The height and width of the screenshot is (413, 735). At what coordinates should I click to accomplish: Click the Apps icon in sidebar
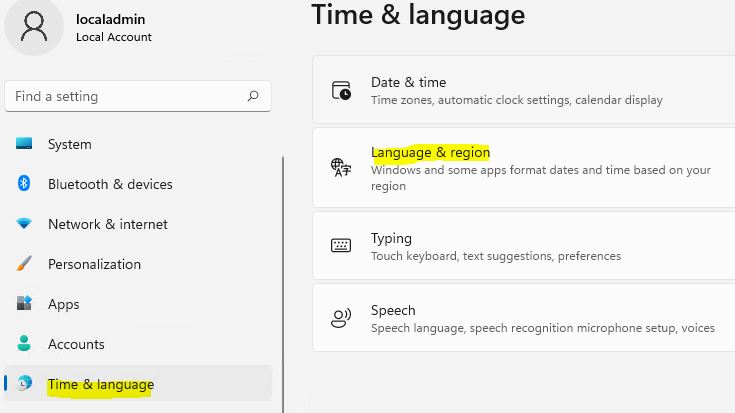24,303
